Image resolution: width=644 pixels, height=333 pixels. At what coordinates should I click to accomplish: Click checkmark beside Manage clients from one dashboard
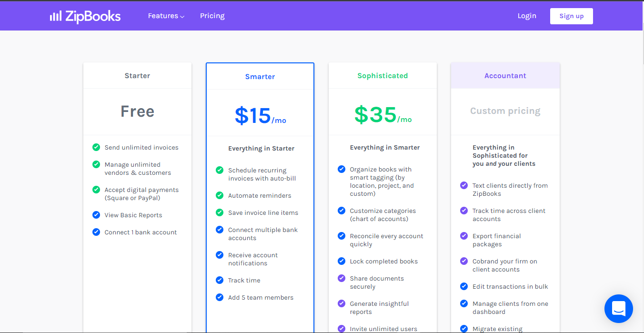(x=464, y=303)
